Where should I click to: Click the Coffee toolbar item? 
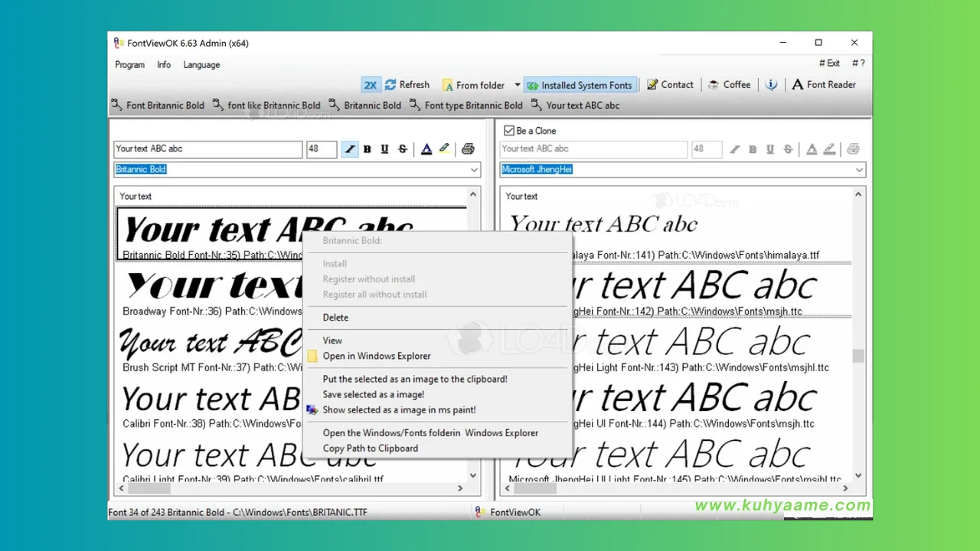[729, 85]
